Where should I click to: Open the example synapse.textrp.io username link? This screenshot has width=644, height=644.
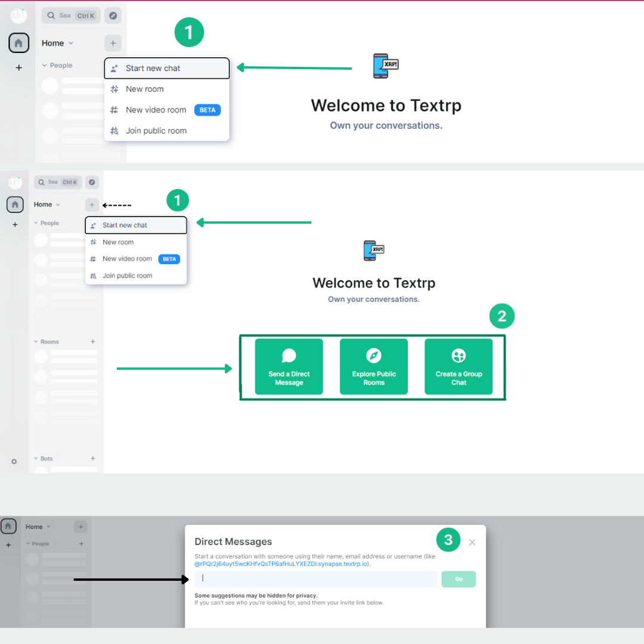click(281, 563)
